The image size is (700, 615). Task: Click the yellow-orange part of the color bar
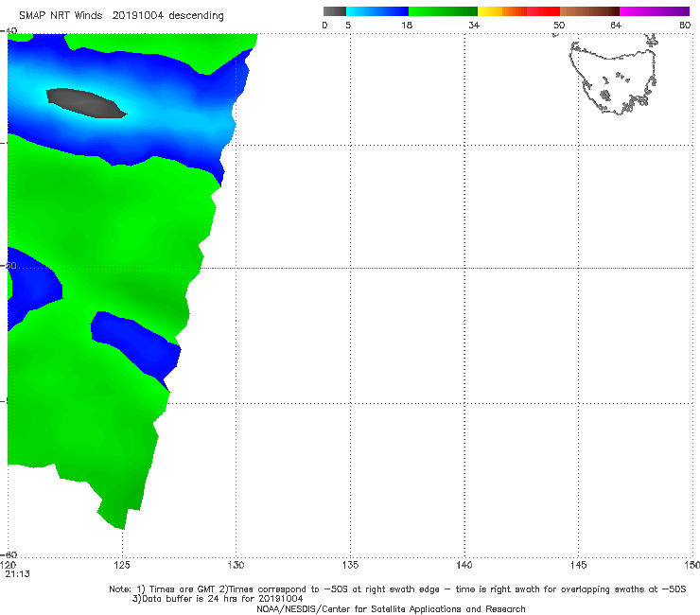[x=502, y=11]
